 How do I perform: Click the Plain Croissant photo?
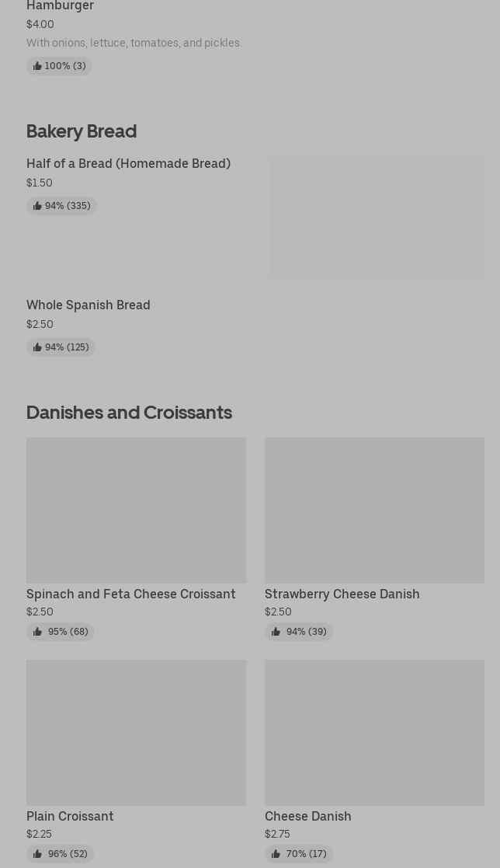(136, 732)
